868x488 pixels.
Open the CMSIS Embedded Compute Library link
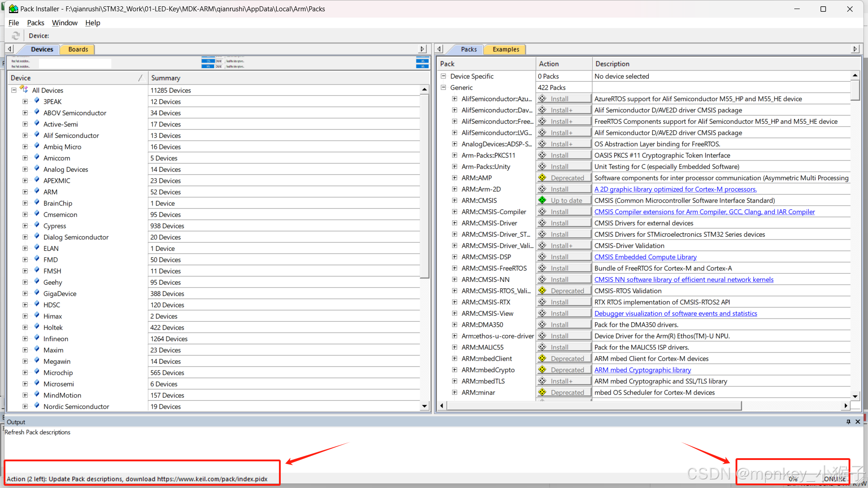coord(645,257)
